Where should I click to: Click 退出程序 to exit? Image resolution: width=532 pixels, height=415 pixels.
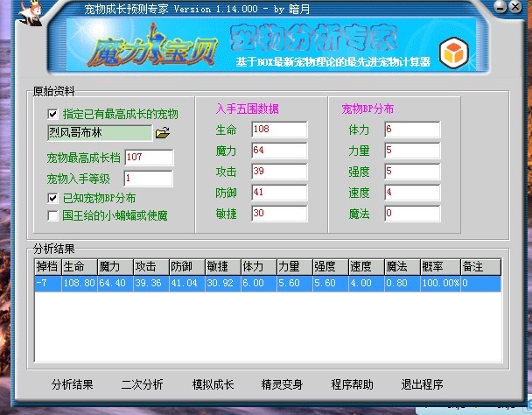(x=422, y=384)
